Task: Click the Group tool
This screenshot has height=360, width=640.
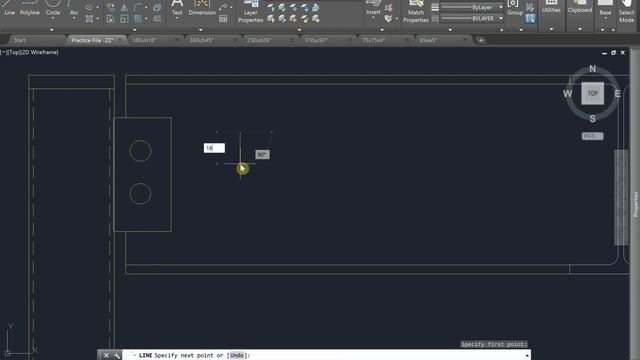Action: coord(515,8)
